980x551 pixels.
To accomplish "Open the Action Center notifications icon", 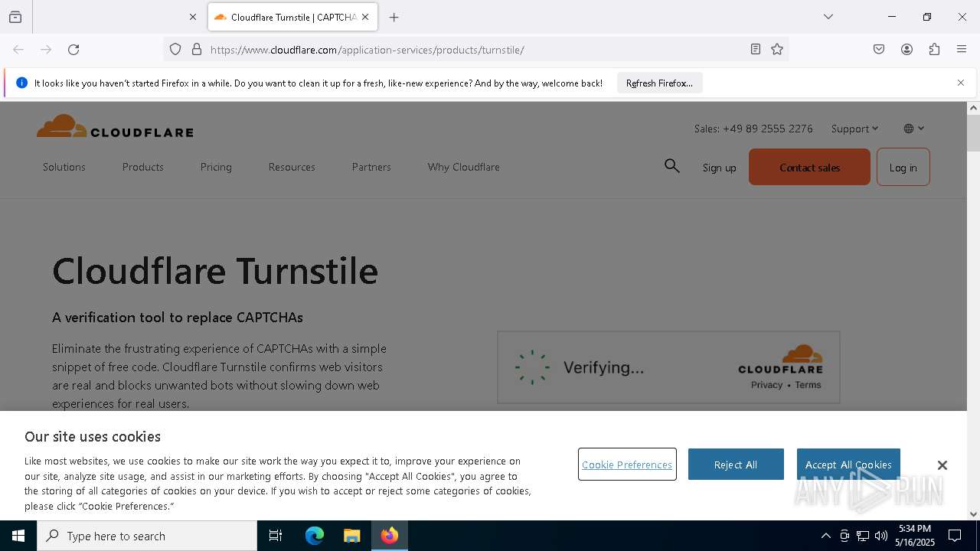I will (x=955, y=536).
